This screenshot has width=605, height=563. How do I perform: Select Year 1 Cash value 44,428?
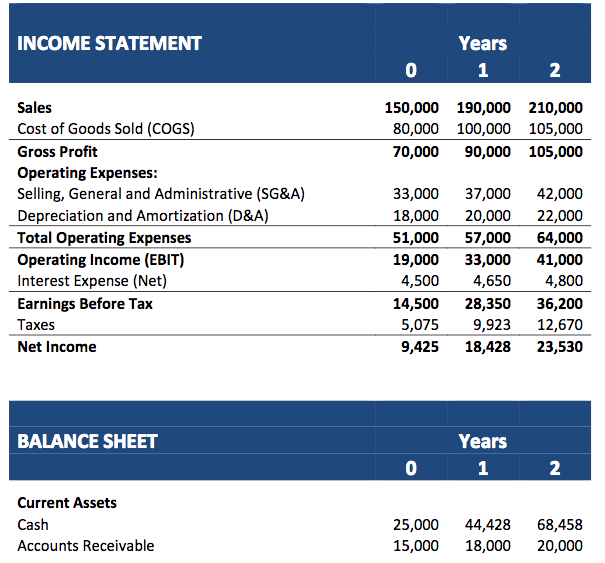(488, 525)
